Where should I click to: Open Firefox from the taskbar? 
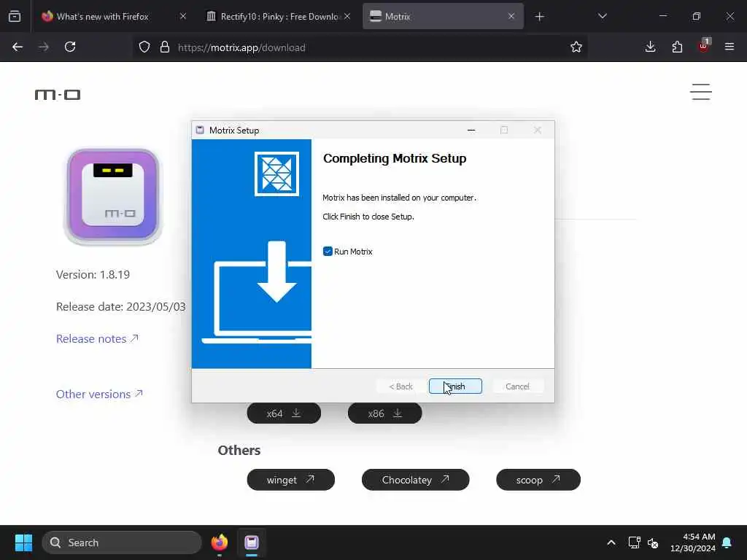point(220,542)
